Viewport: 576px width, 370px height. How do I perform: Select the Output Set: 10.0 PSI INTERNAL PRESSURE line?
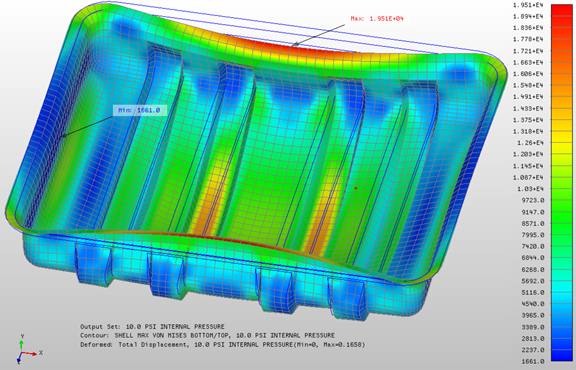coord(152,327)
